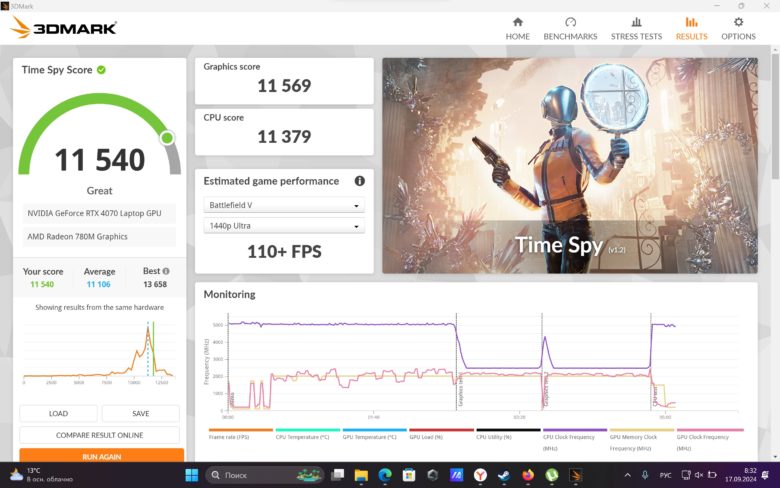Open Yandex Browser from the taskbar
The width and height of the screenshot is (780, 488).
point(480,475)
